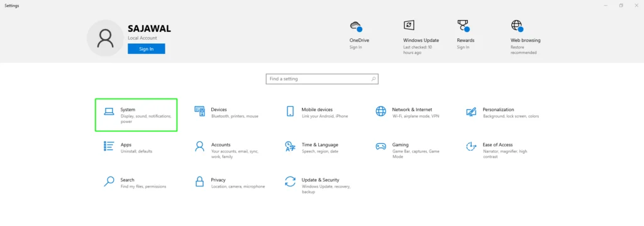The height and width of the screenshot is (226, 644).
Task: Open the Privacy padlock icon
Action: (199, 181)
